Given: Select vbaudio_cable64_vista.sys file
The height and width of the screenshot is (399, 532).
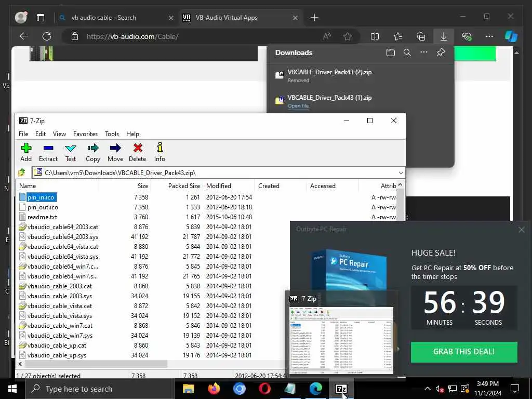Looking at the screenshot, I should point(63,257).
